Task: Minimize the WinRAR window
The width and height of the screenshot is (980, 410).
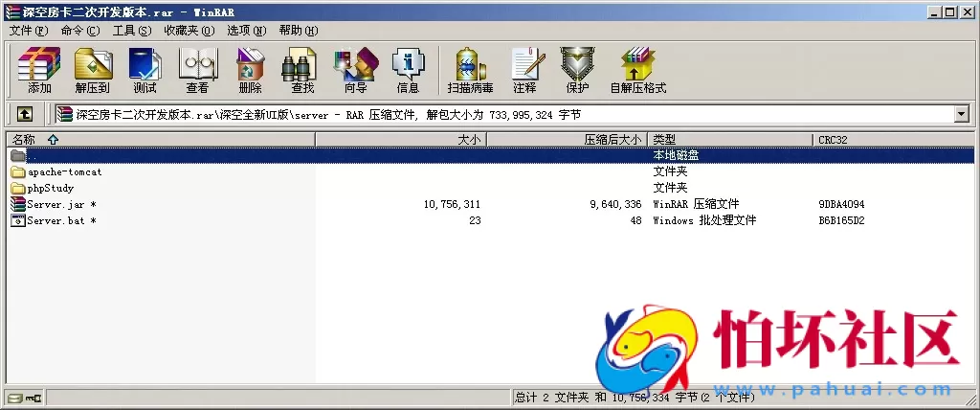Action: point(936,11)
